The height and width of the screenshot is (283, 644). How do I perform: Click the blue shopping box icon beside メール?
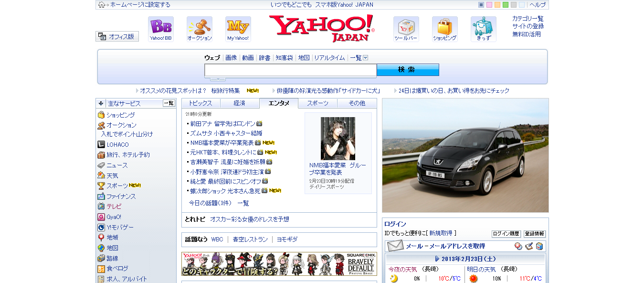click(x=539, y=246)
